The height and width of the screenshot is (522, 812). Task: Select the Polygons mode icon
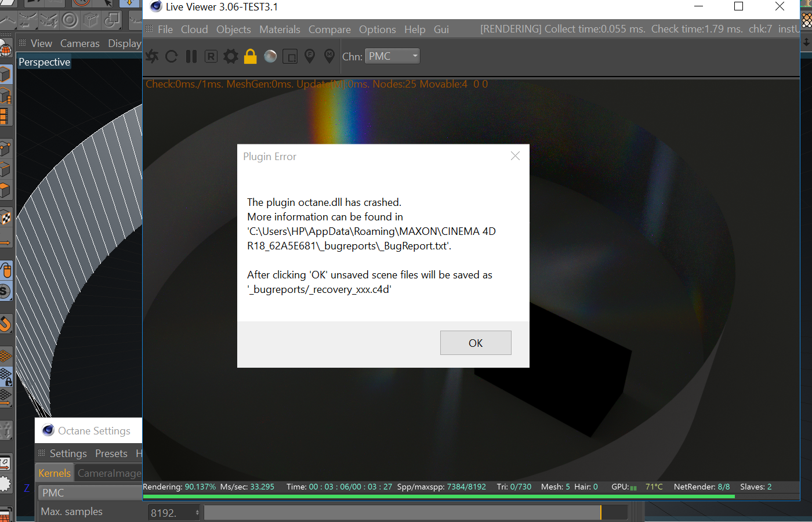coord(5,190)
